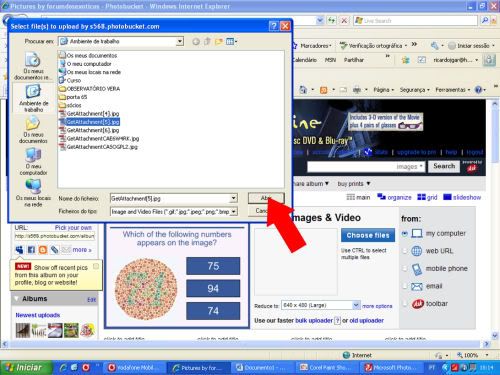Open Ambiente de trabalho in places bar

point(33,98)
